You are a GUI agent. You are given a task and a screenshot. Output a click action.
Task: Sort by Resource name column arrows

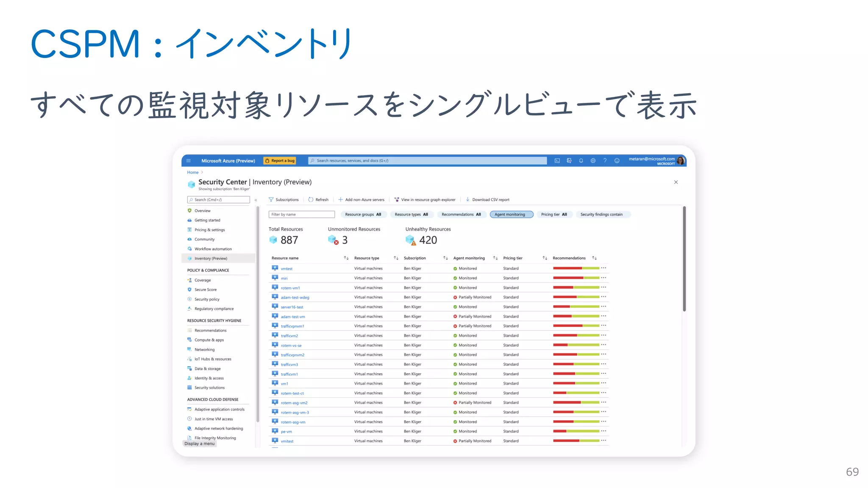[x=346, y=258]
